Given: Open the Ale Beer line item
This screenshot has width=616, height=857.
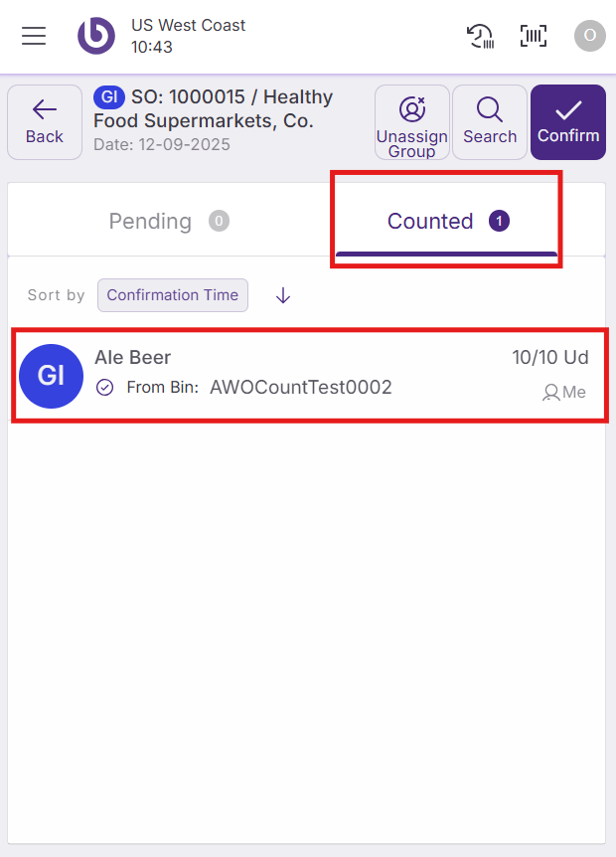Looking at the screenshot, I should [x=298, y=375].
